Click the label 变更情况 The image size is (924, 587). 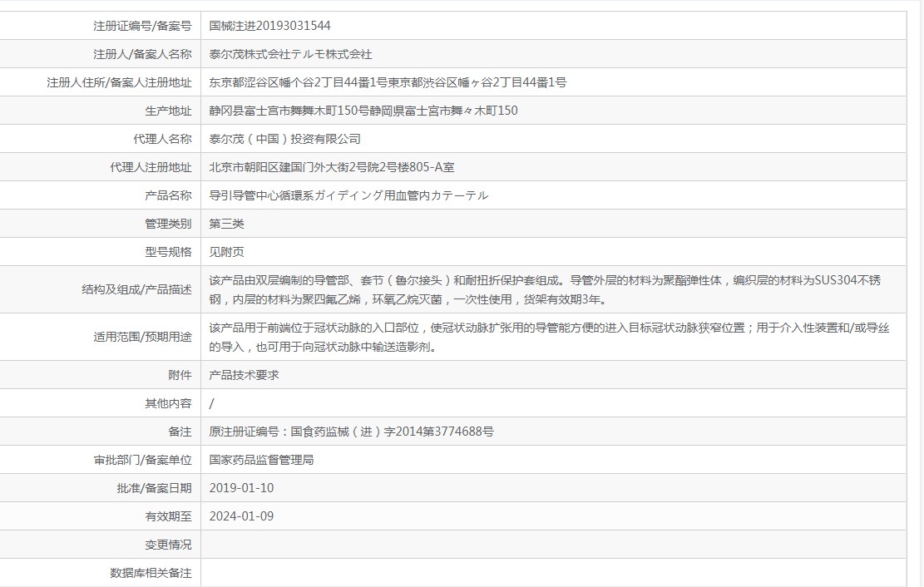click(169, 545)
